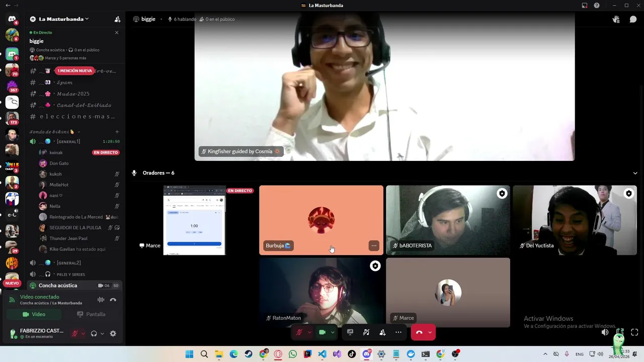Select the Del Yuctista speaker video tile
The image size is (644, 362).
tap(575, 220)
